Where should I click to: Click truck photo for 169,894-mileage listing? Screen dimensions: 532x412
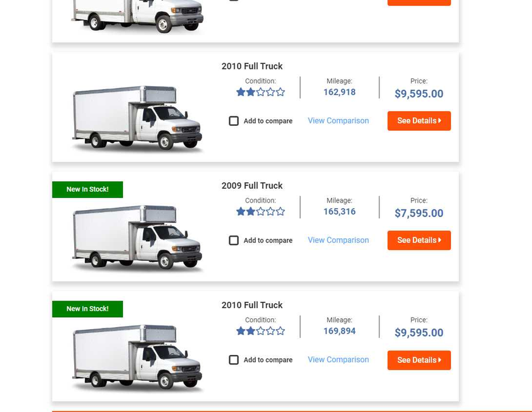tap(137, 358)
